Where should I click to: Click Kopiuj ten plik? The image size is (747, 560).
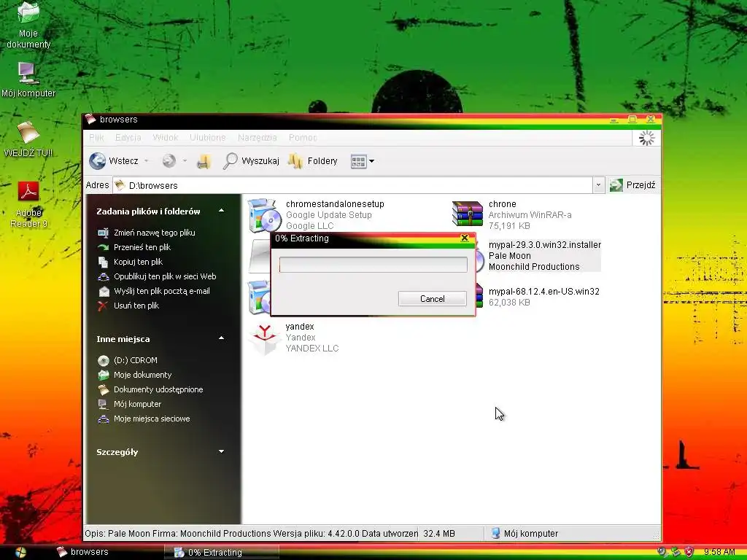point(138,262)
